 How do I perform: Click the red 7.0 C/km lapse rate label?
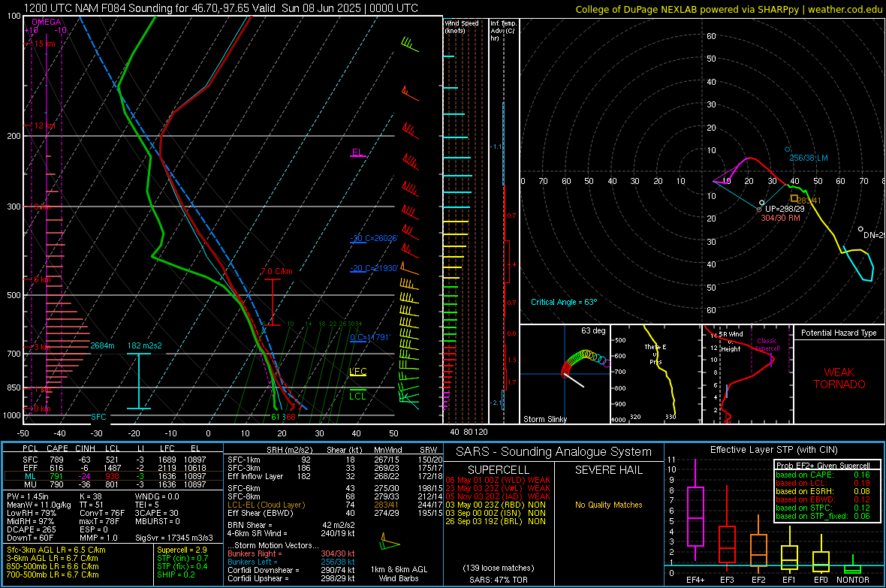(277, 271)
